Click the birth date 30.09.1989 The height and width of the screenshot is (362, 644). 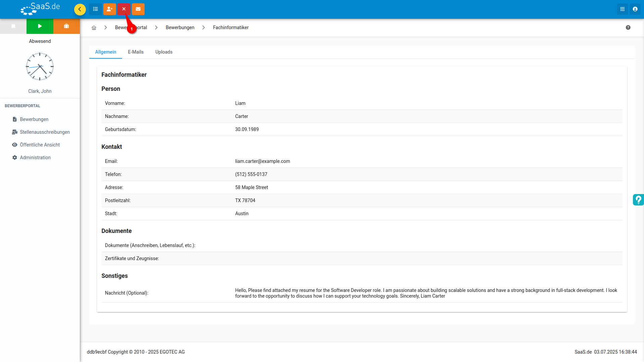tap(247, 129)
